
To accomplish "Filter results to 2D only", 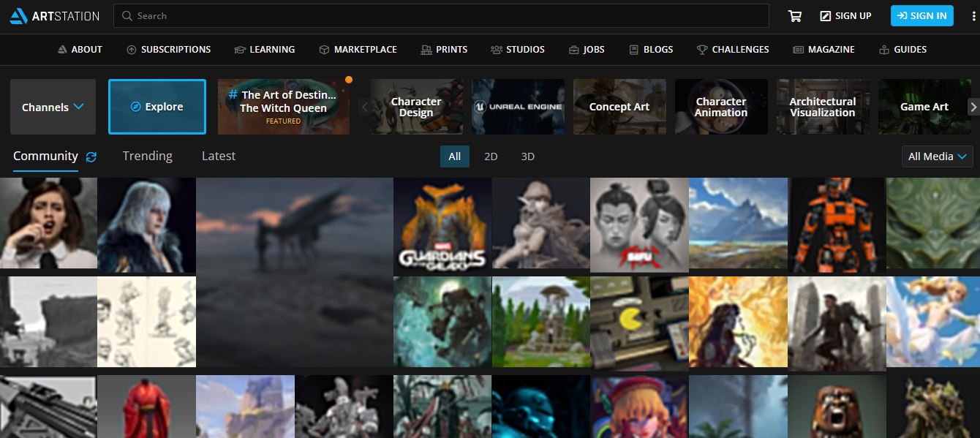I will 490,156.
